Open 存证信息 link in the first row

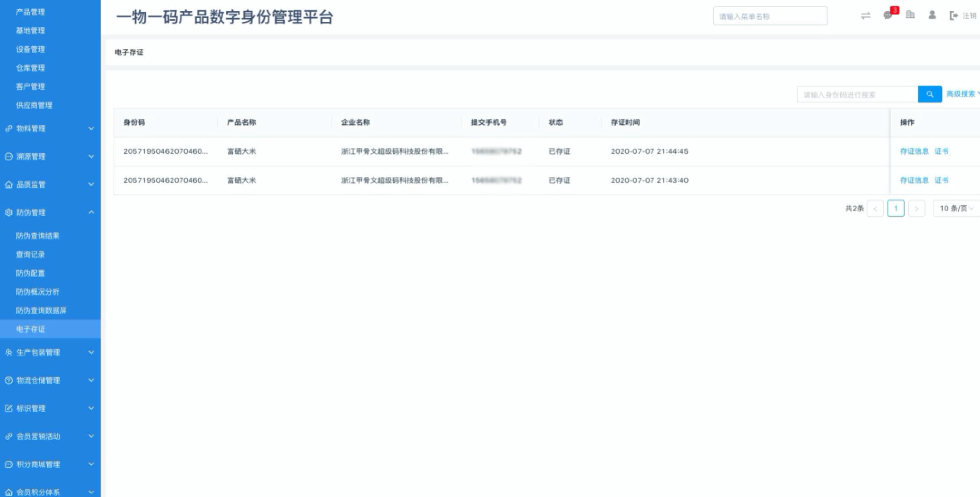click(x=914, y=151)
